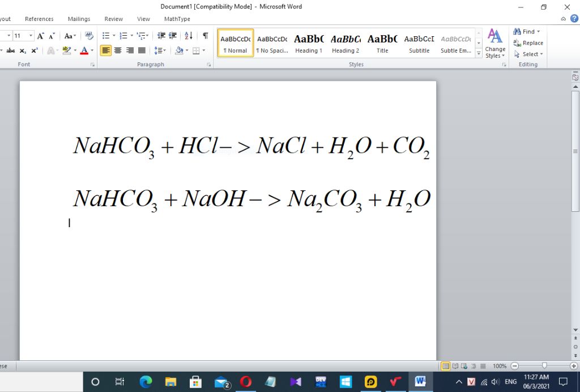Switch to Outline view
The height and width of the screenshot is (392, 580).
pos(474,366)
